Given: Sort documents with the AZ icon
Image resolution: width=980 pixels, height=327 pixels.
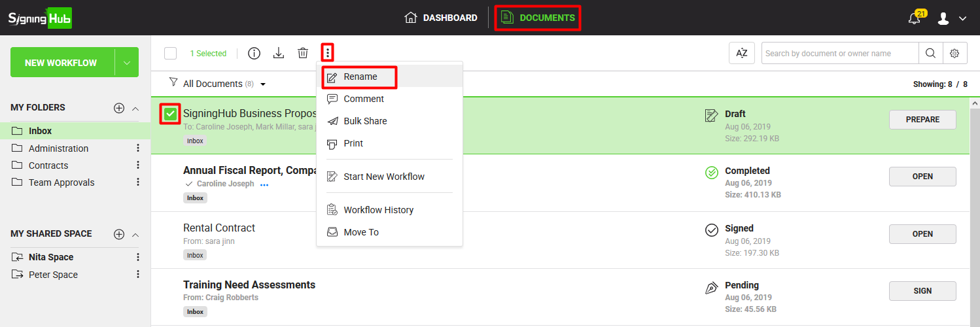Looking at the screenshot, I should coord(742,54).
